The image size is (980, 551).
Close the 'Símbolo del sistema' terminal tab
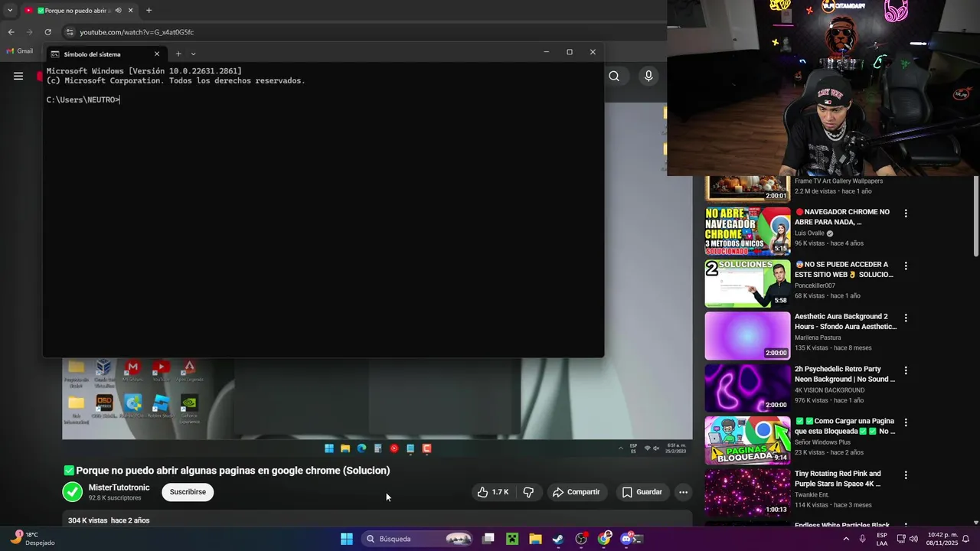pyautogui.click(x=157, y=54)
